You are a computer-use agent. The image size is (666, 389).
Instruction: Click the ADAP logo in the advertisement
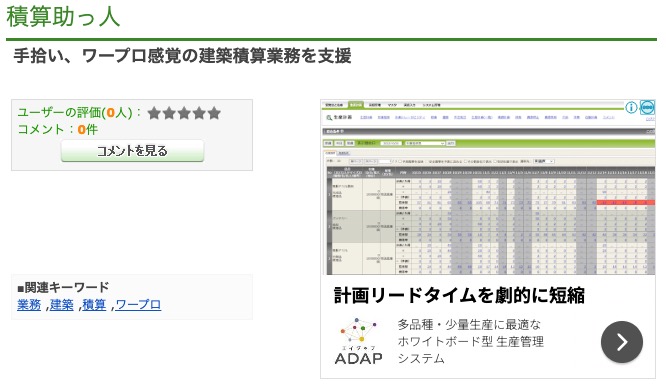358,341
